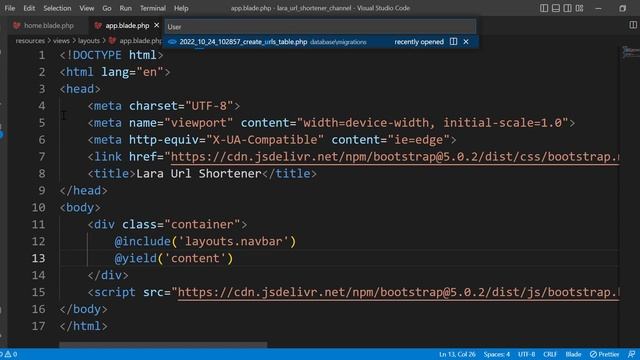Click the '@yield' directive on line 13
Viewport: 640px width, 360px height.
(136, 258)
